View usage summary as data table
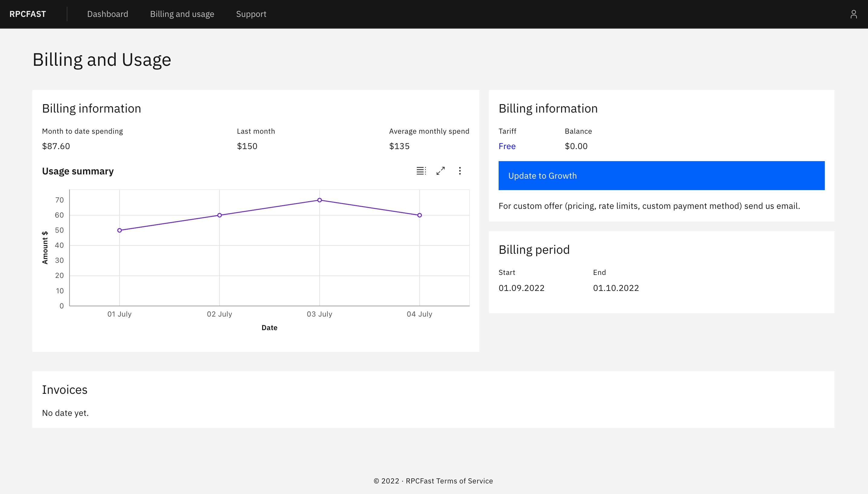Screen dimensions: 868x494 tap(421, 171)
